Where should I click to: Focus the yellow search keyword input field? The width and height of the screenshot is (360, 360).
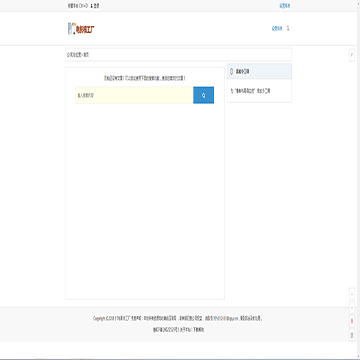click(134, 95)
